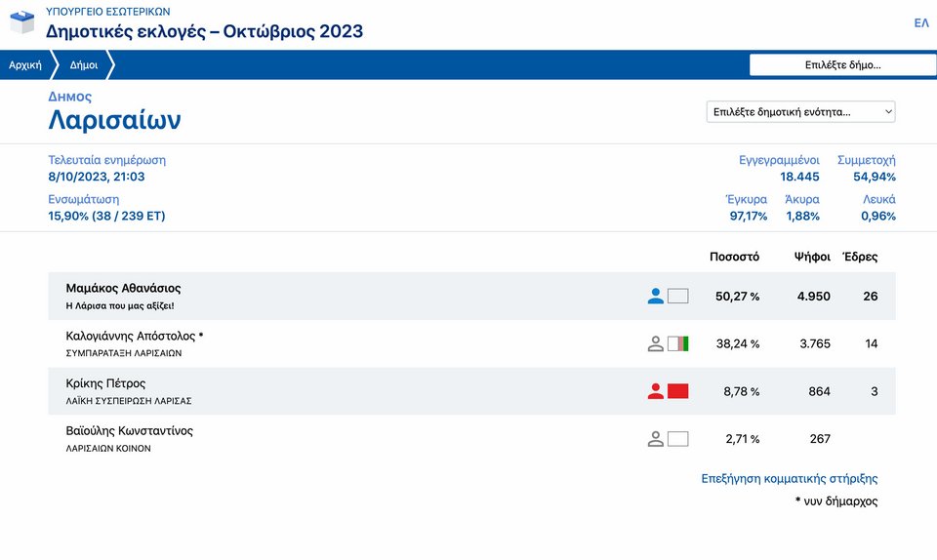Go to the Αρχική breadcrumb
The image size is (937, 560).
[x=25, y=65]
